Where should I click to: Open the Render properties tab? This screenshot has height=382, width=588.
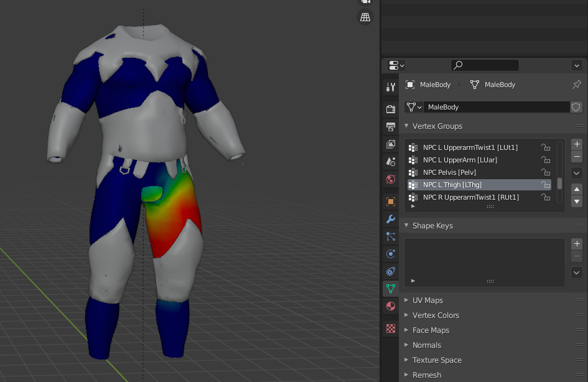[x=390, y=109]
